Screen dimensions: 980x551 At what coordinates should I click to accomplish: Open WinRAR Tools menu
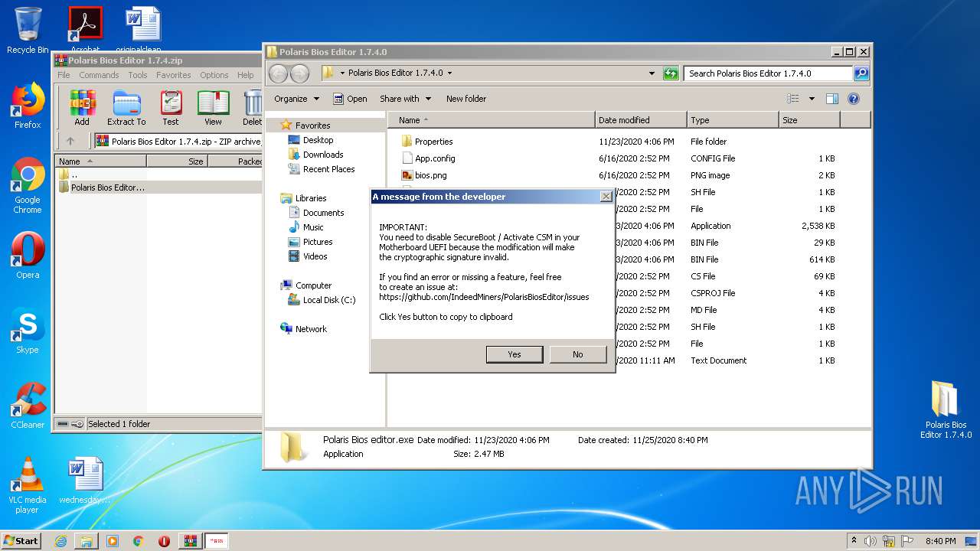tap(138, 75)
